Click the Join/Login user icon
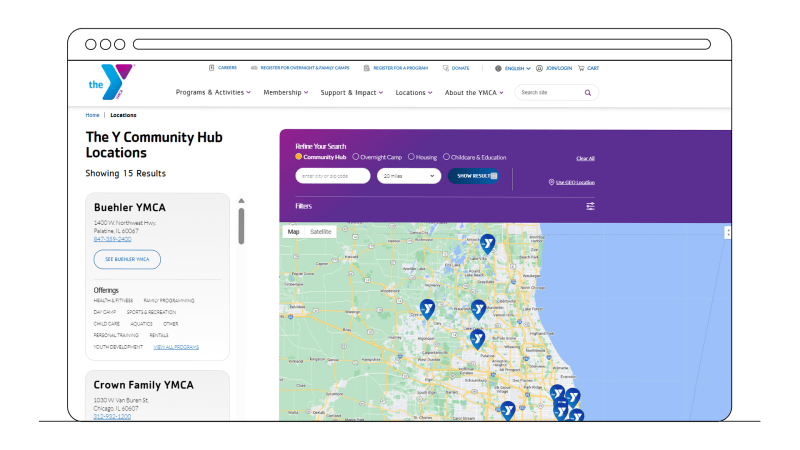This screenshot has width=800, height=450. pos(539,68)
